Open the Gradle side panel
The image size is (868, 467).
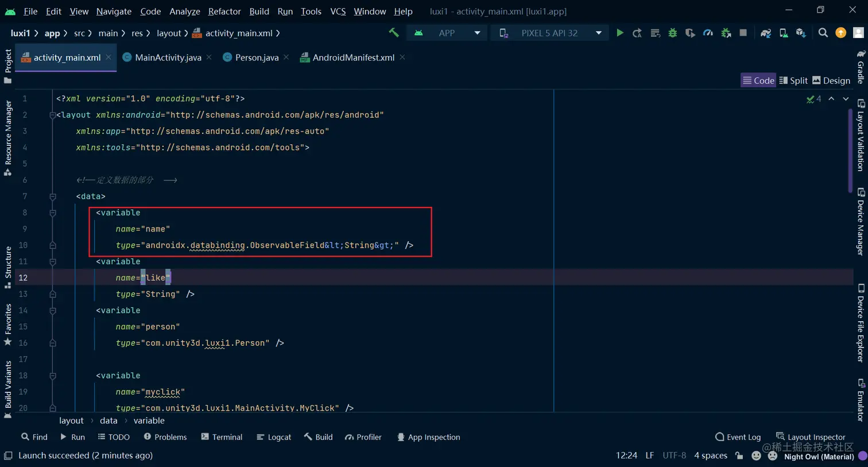(x=861, y=67)
